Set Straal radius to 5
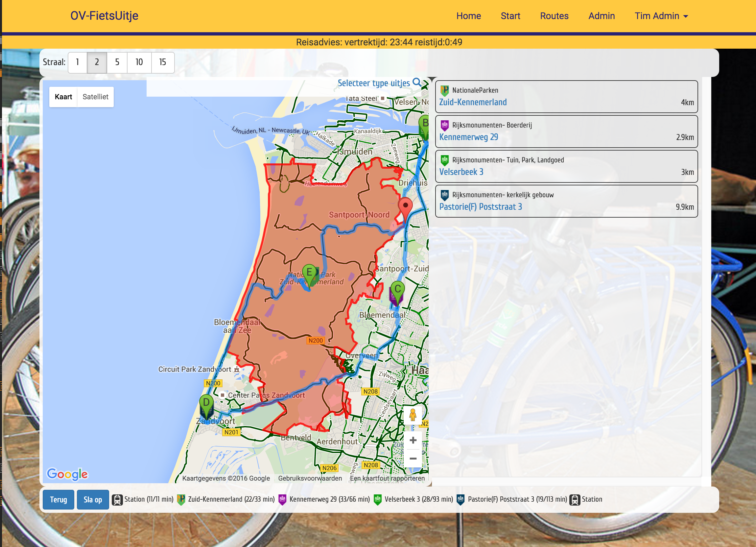 [x=117, y=62]
